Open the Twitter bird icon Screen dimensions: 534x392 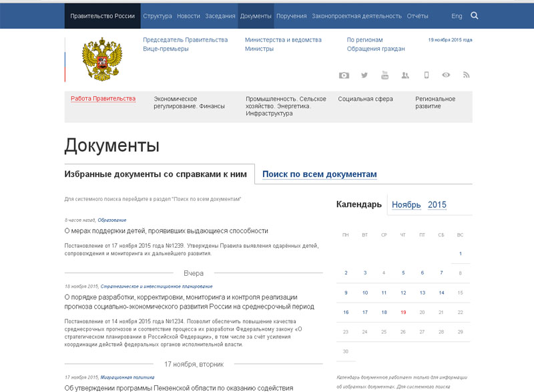click(x=364, y=75)
